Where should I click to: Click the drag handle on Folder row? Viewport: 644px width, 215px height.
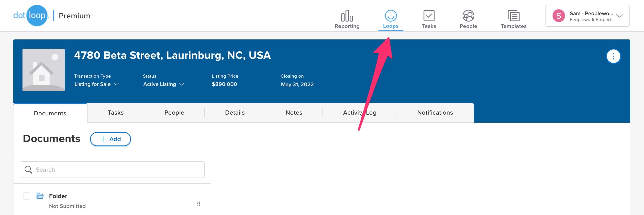199,203
